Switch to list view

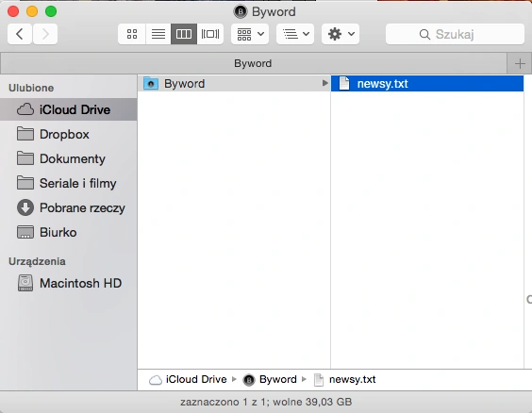(158, 34)
